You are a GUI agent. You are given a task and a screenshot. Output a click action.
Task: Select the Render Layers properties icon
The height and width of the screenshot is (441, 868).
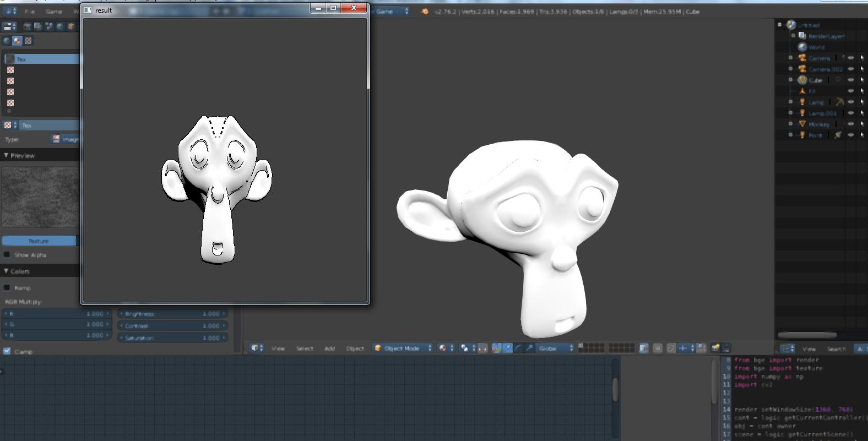pos(38,26)
